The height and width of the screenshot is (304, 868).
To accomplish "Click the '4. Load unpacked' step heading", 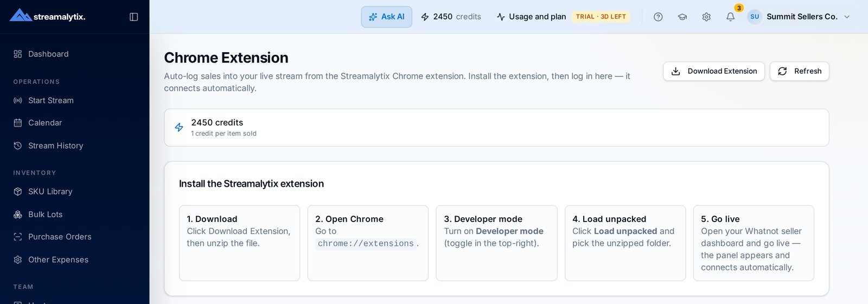I will (609, 219).
